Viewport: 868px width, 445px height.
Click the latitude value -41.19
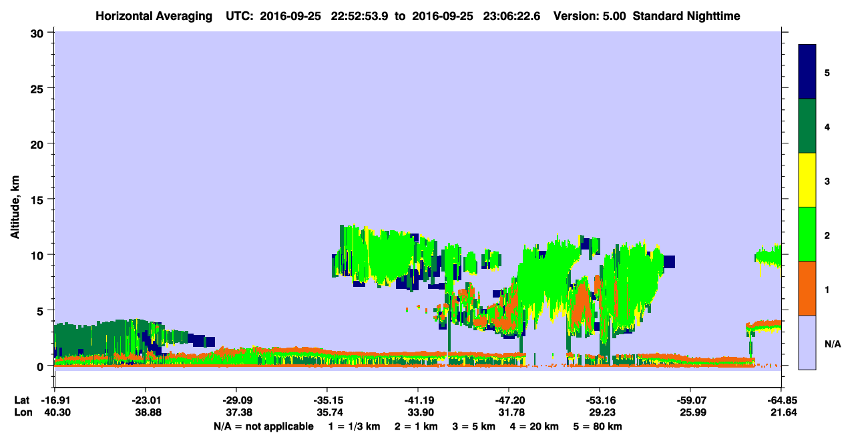pos(418,400)
